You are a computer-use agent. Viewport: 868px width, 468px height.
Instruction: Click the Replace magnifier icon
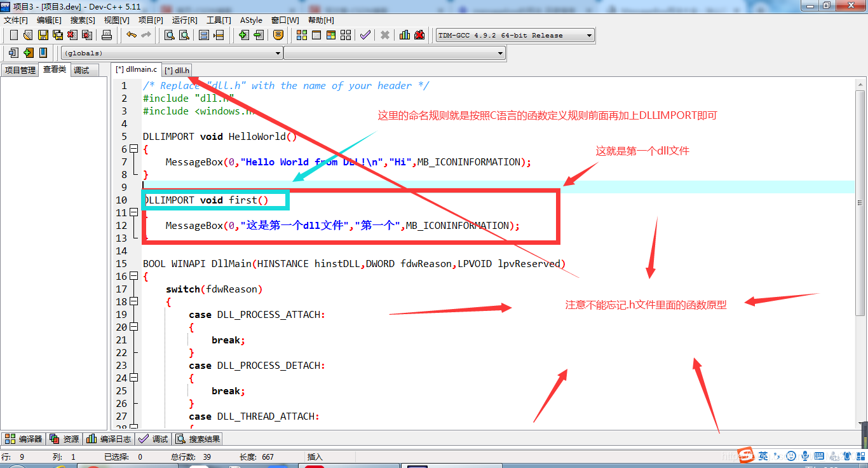[184, 35]
